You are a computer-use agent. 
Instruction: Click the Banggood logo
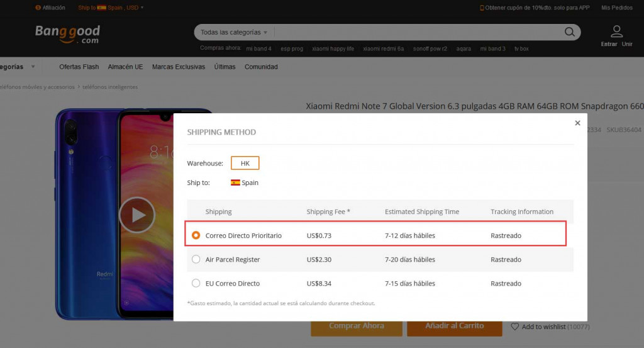[x=67, y=35]
